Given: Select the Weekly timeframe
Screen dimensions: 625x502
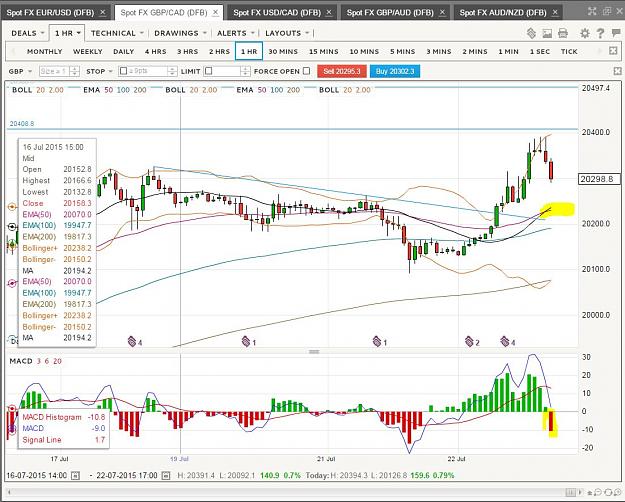Looking at the screenshot, I should coord(88,51).
